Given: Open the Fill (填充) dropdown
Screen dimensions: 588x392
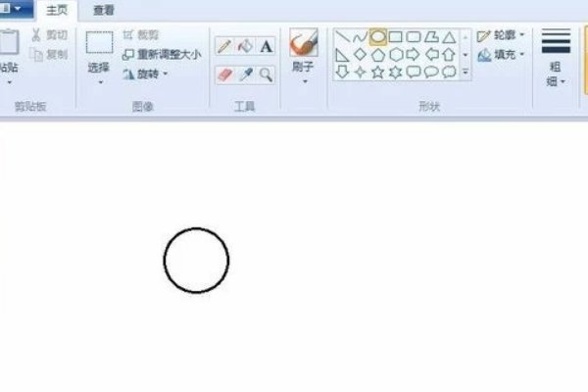Looking at the screenshot, I should point(500,55).
